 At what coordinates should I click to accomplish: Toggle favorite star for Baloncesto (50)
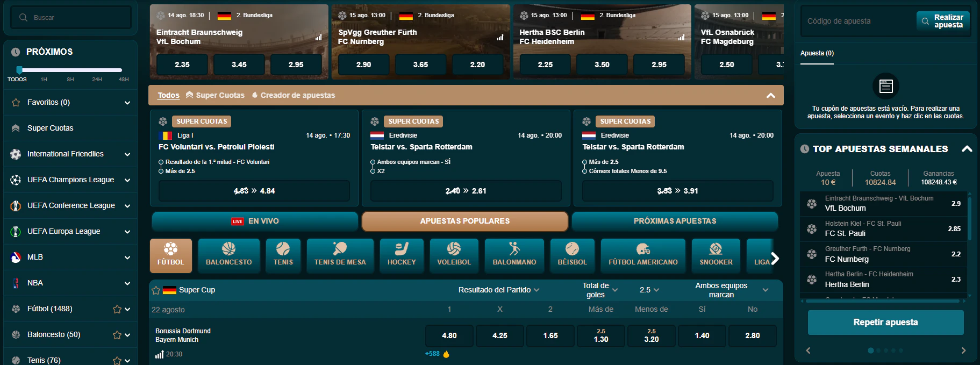(117, 335)
